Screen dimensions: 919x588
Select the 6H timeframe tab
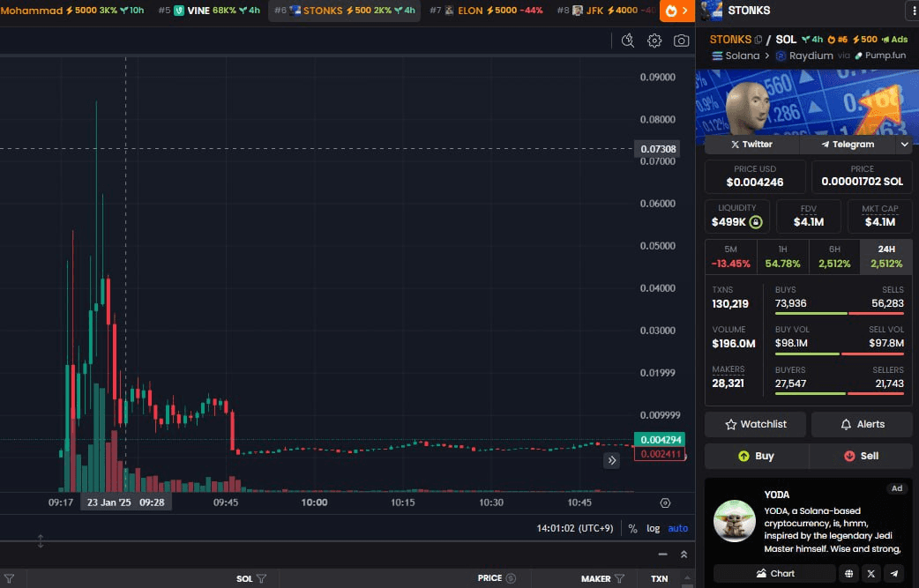click(834, 257)
